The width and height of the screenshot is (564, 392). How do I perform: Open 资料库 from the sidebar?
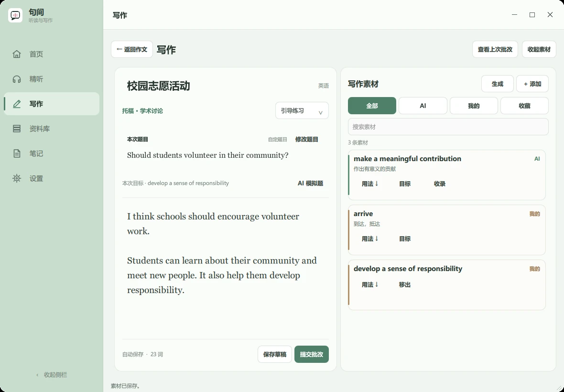point(52,129)
